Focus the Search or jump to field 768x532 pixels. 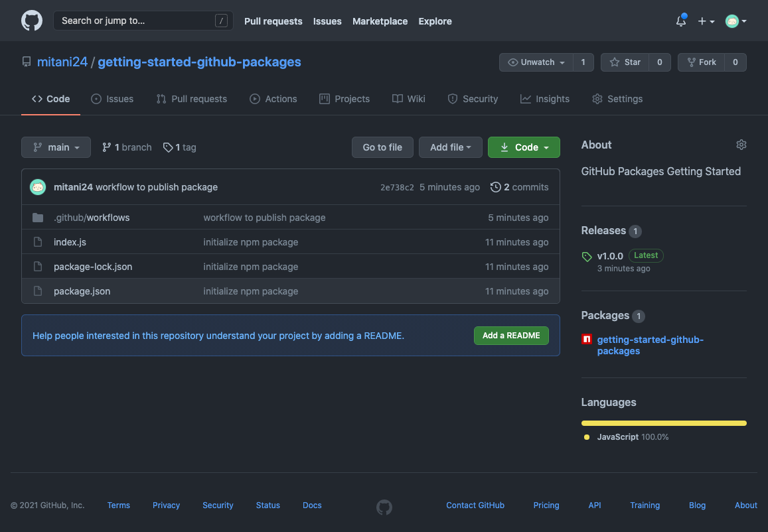pyautogui.click(x=143, y=21)
